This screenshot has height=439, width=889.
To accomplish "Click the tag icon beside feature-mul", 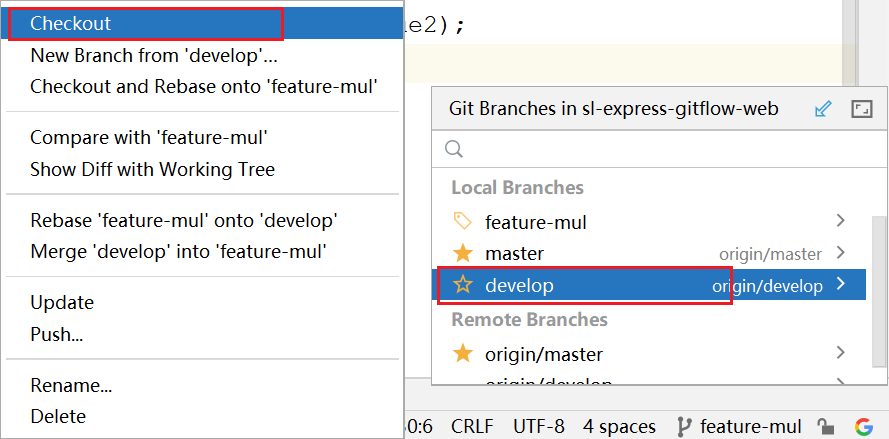I will tap(462, 221).
